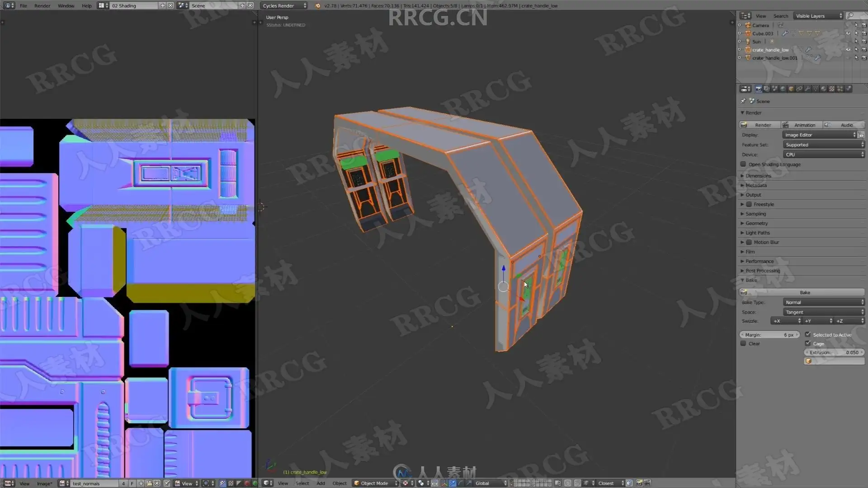
Task: Toggle visibility eye of crate_handle_low
Action: [x=848, y=50]
